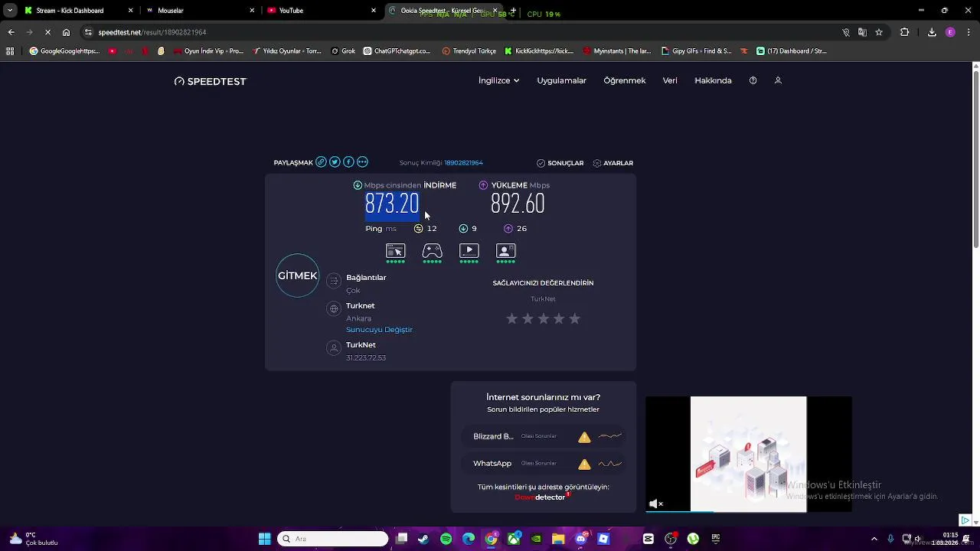Go back in browser
The height and width of the screenshot is (551, 980).
pyautogui.click(x=11, y=32)
